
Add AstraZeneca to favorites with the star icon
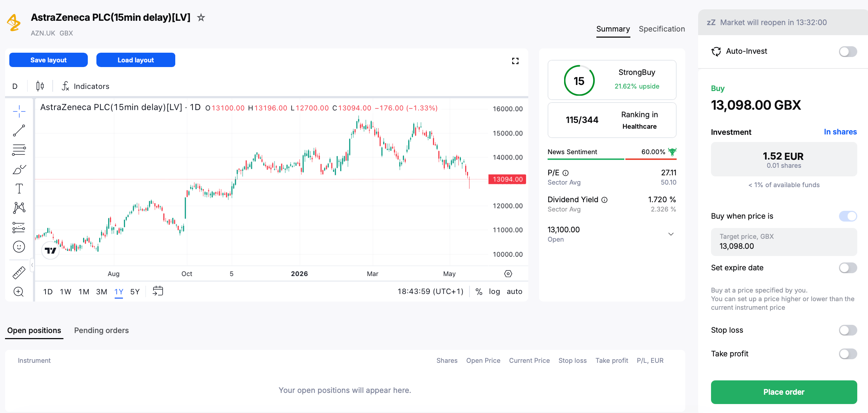(x=201, y=17)
